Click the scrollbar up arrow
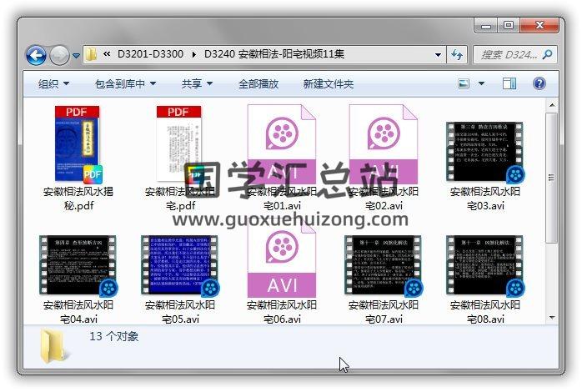 [552, 105]
